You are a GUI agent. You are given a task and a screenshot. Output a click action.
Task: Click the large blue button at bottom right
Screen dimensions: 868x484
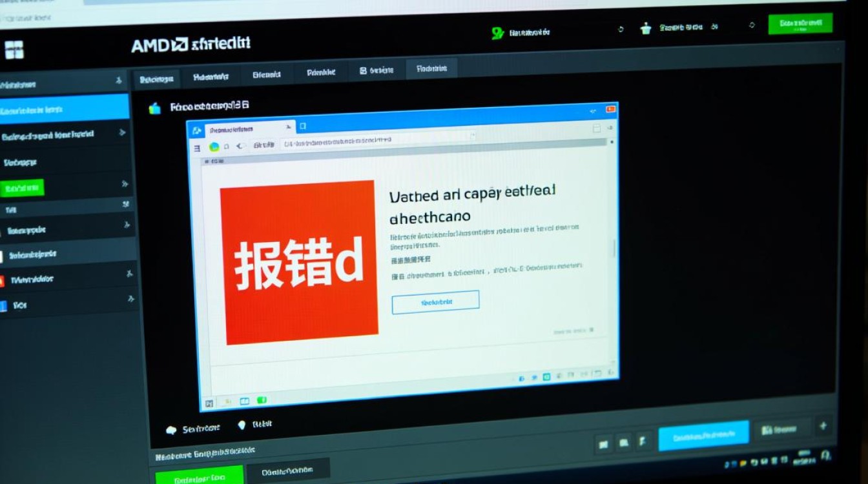coord(703,437)
